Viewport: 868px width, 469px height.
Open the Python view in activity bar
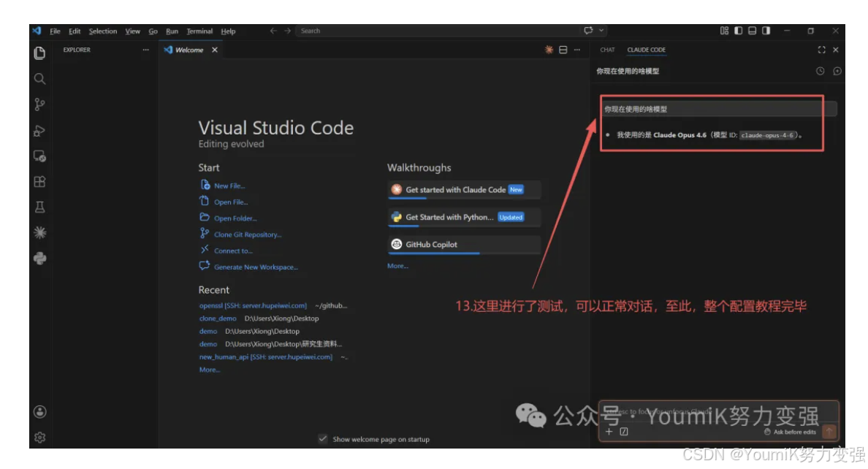pyautogui.click(x=39, y=258)
